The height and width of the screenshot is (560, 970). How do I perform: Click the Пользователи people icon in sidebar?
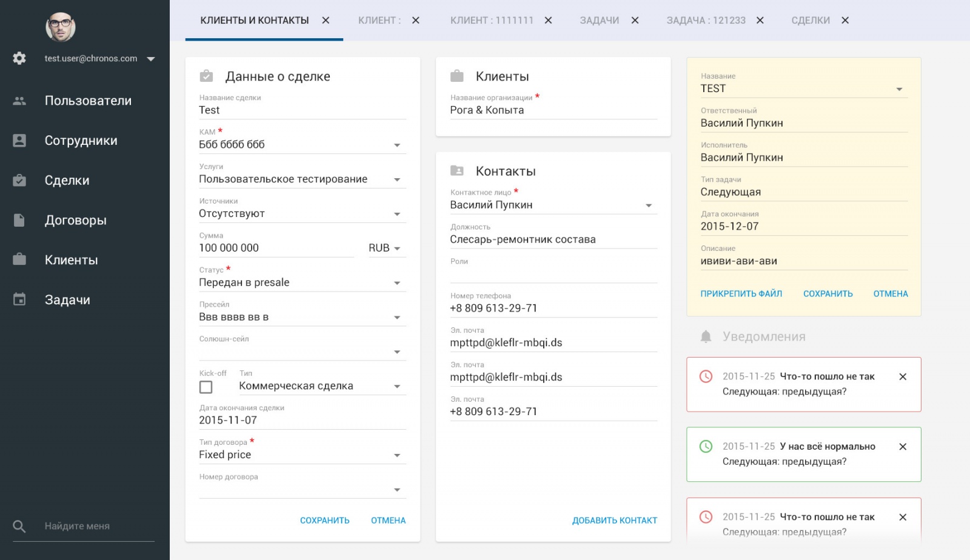click(x=19, y=101)
